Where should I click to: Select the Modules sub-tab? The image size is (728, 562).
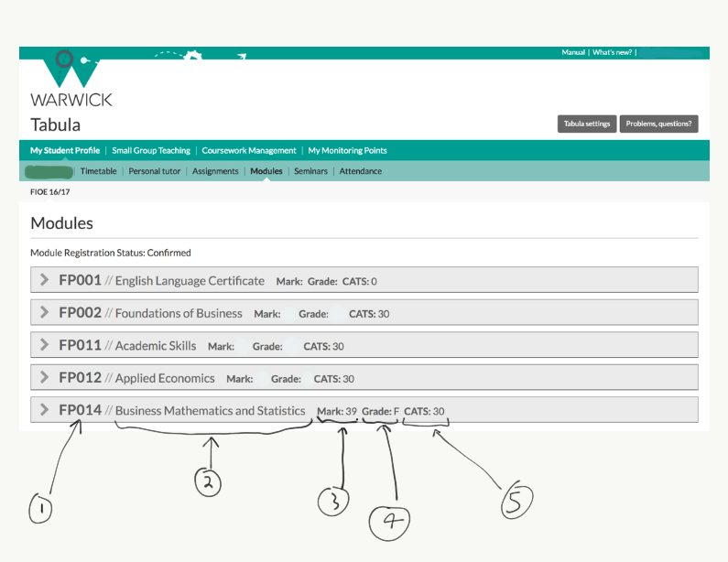point(266,171)
